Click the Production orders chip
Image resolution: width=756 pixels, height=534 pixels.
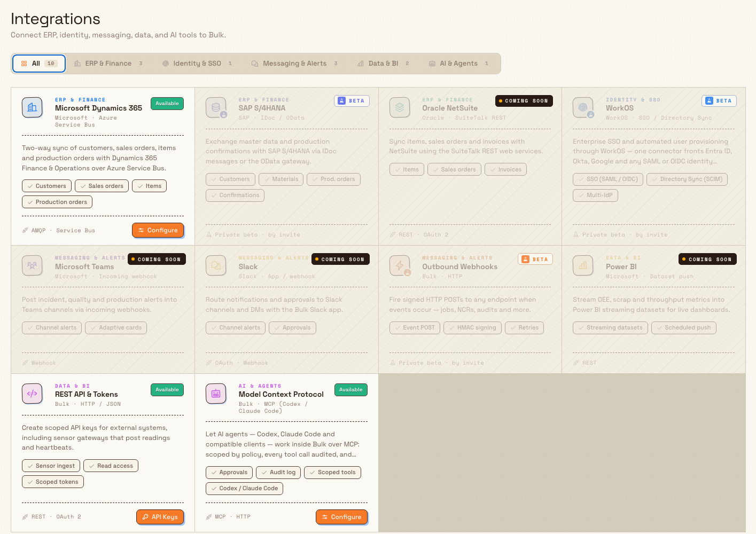(x=57, y=202)
